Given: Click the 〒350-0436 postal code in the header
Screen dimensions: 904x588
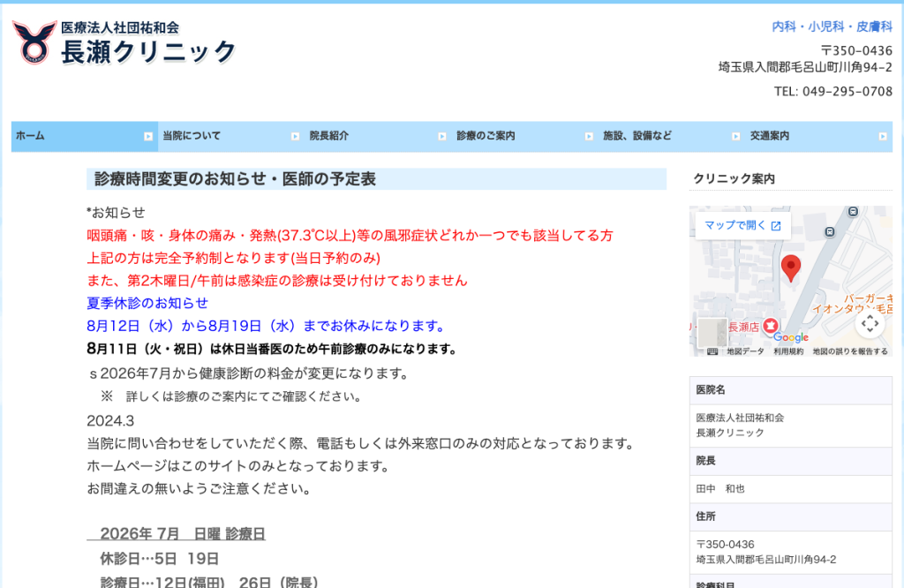Looking at the screenshot, I should tap(856, 50).
